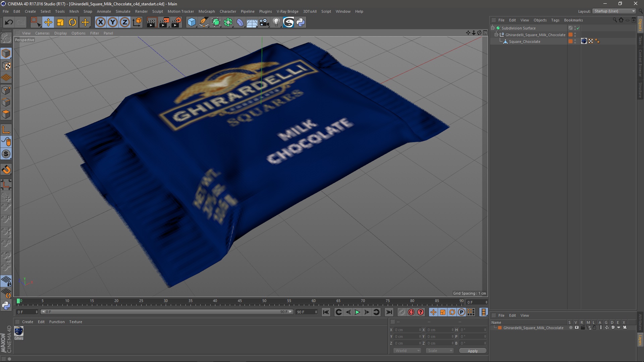Select the Move tool
The height and width of the screenshot is (362, 644).
tap(48, 22)
